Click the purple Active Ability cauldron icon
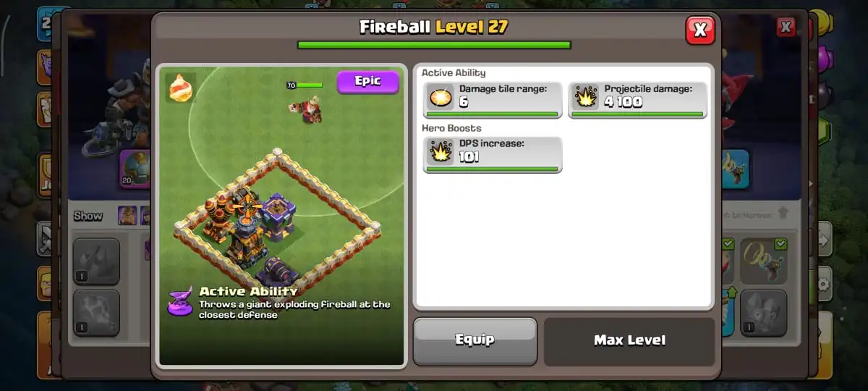This screenshot has height=391, width=868. pos(179,300)
